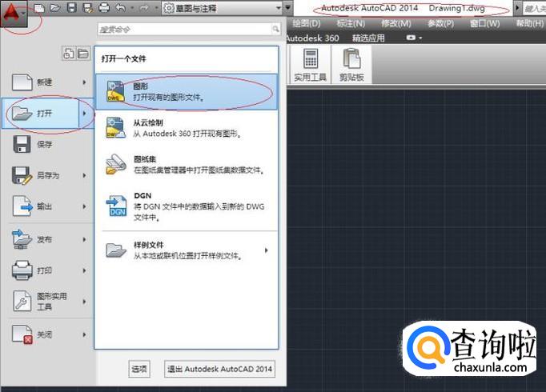Viewport: 546px width, 392px height.
Task: Open the 标注(N) menu
Action: 351,23
